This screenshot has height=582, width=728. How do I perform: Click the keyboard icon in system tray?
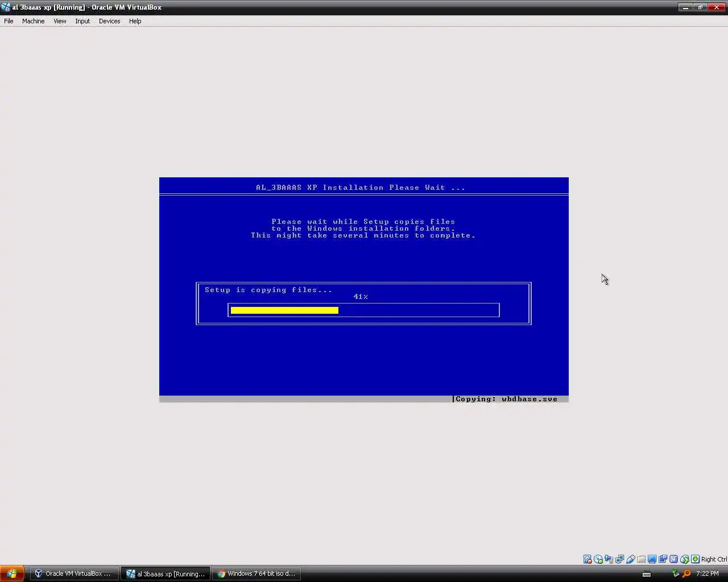point(647,573)
